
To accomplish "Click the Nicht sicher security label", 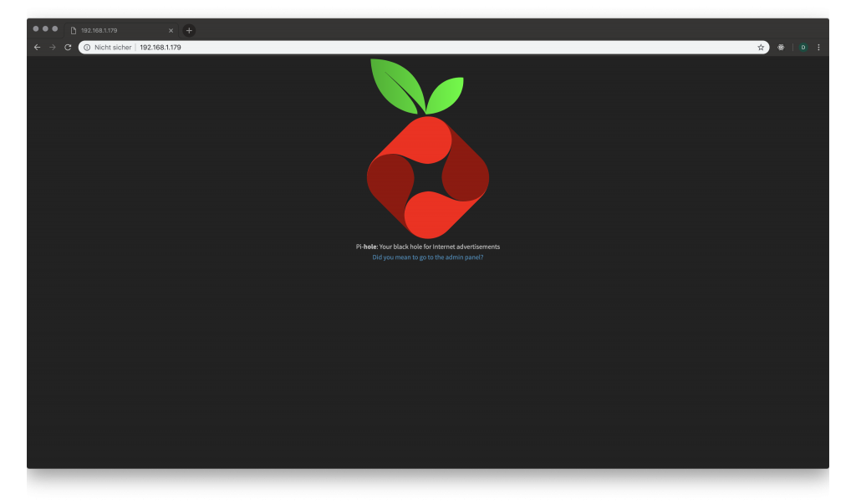I will click(113, 48).
